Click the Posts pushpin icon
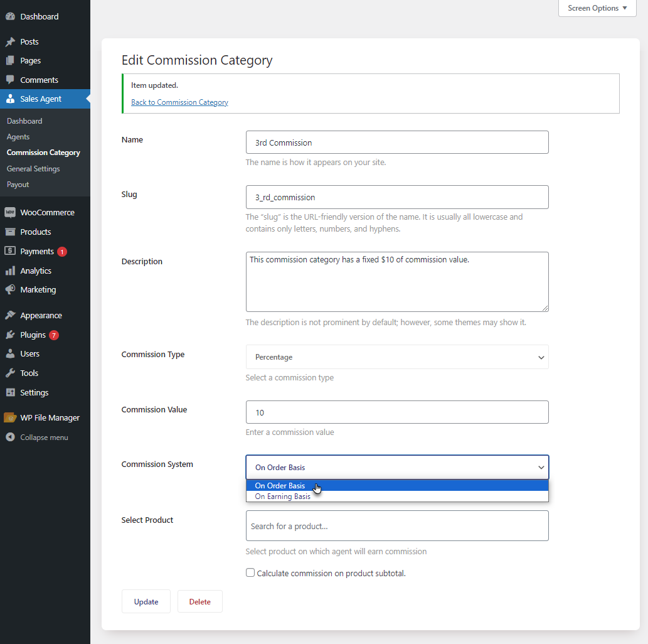648x644 pixels. click(x=10, y=42)
